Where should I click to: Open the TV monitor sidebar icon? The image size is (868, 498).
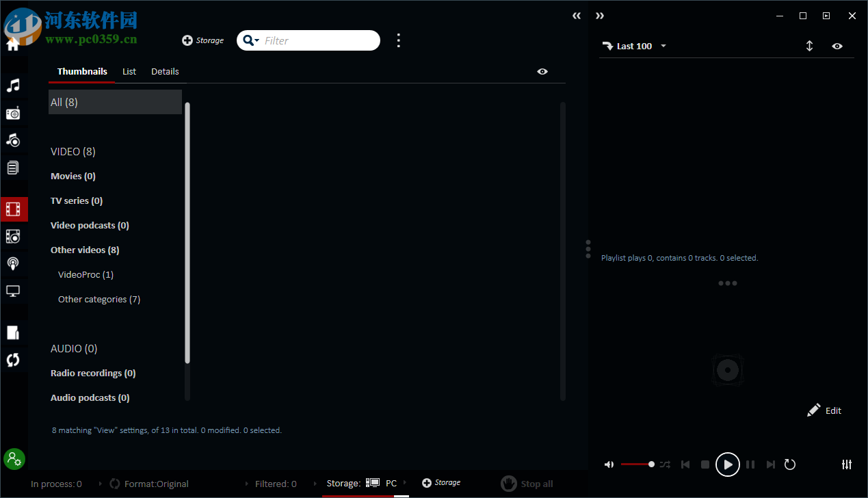click(13, 291)
